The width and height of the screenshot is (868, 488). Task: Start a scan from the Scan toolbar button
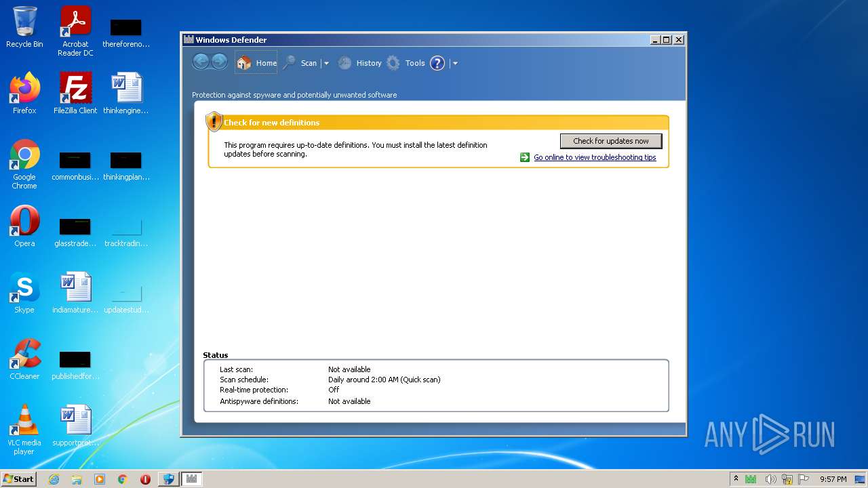point(300,63)
